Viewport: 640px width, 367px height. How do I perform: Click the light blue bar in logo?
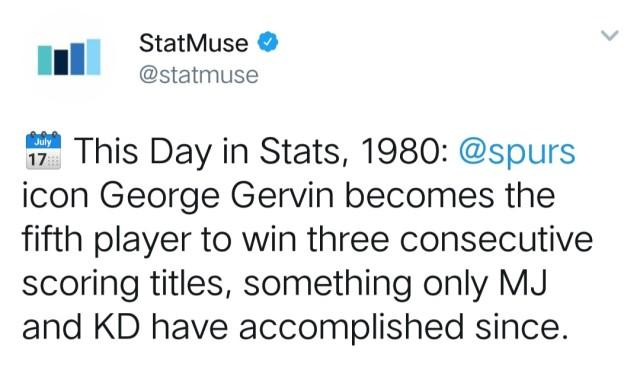pos(93,57)
